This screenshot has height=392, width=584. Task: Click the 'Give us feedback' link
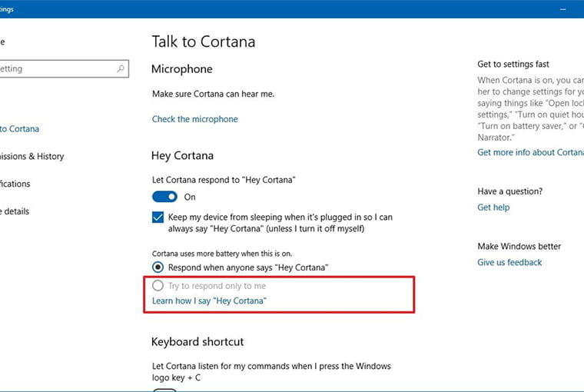[x=509, y=263]
